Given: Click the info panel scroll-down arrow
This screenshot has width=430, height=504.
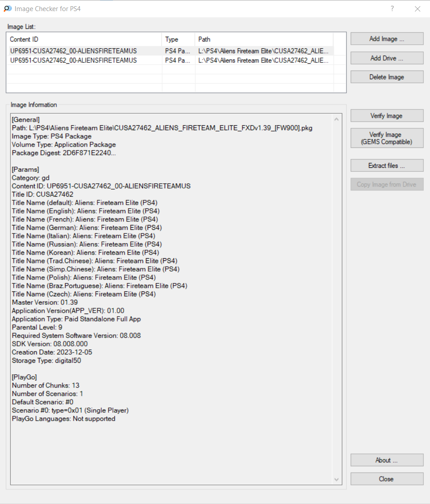Looking at the screenshot, I should pyautogui.click(x=337, y=480).
